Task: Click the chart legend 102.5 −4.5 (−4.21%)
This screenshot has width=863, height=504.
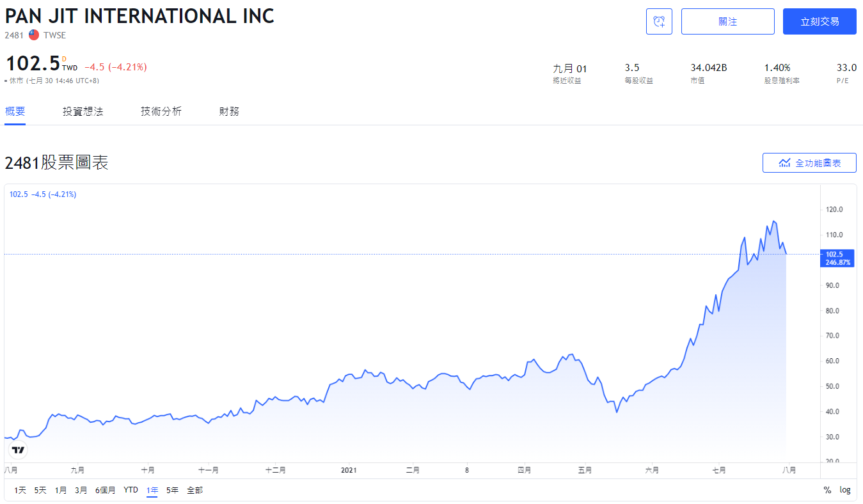Action: click(43, 194)
